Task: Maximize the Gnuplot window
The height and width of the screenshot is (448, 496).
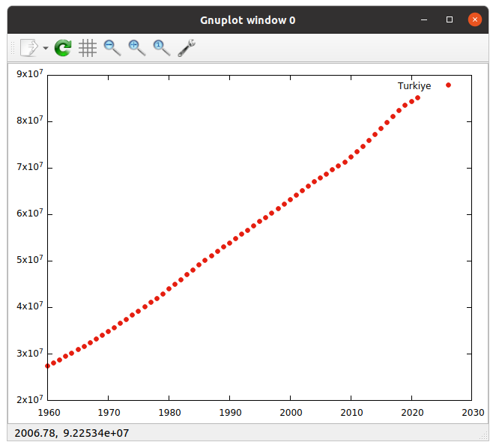Action: [450, 19]
